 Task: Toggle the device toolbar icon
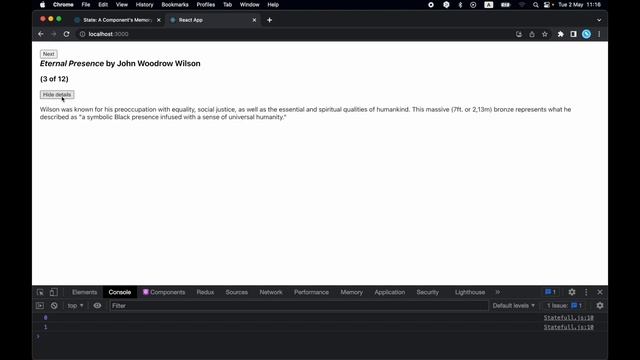53,292
